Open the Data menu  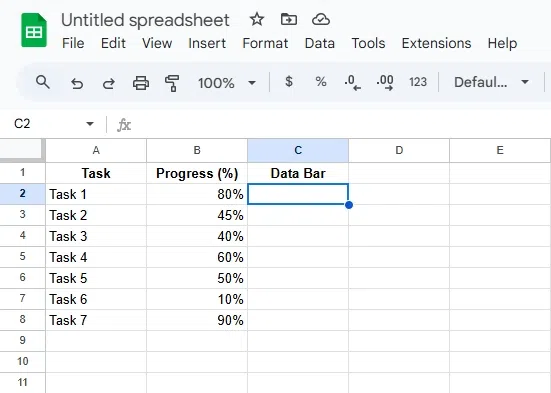pyautogui.click(x=320, y=43)
